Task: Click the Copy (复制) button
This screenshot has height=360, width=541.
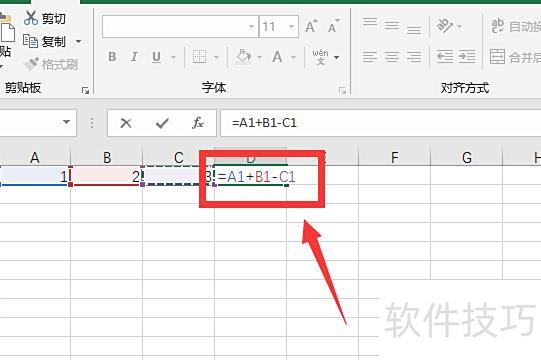Action: pyautogui.click(x=44, y=41)
